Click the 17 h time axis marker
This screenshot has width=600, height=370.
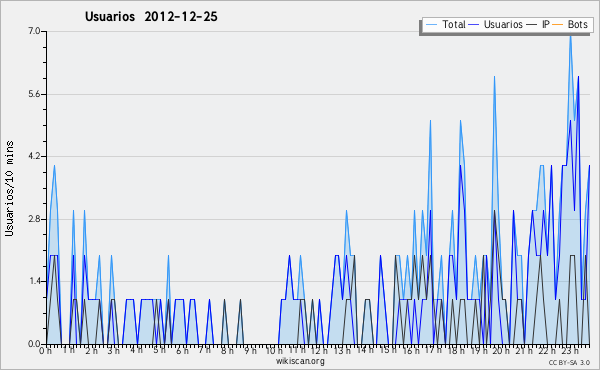click(x=433, y=350)
